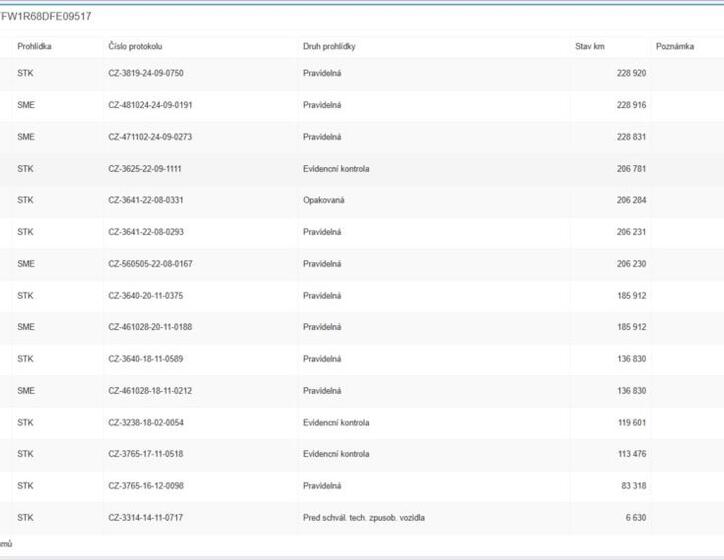Screen dimensions: 724x560
Task: Click the Poznámka column header
Action: [674, 47]
